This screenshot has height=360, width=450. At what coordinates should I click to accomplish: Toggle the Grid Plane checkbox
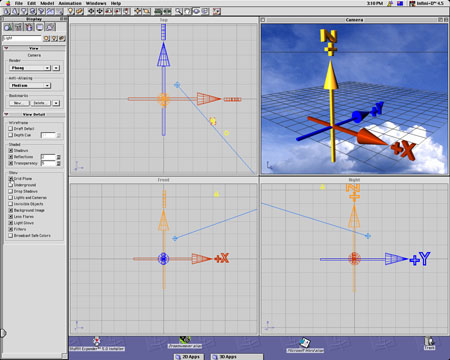11,179
